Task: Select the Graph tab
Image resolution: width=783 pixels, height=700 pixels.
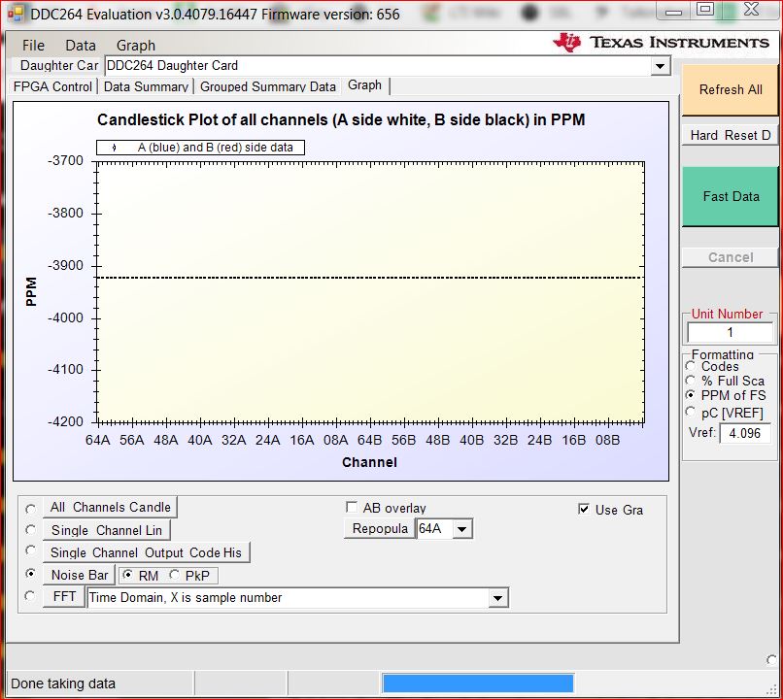Action: coord(364,85)
